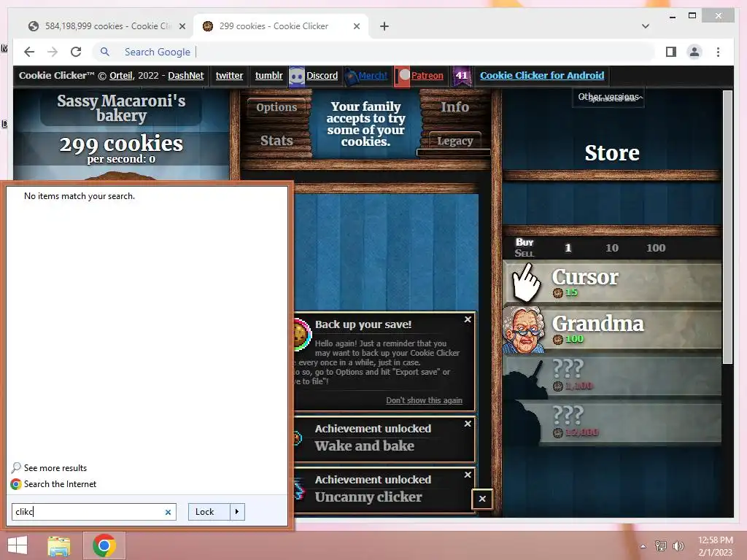Click the news ticker about your family

[365, 124]
